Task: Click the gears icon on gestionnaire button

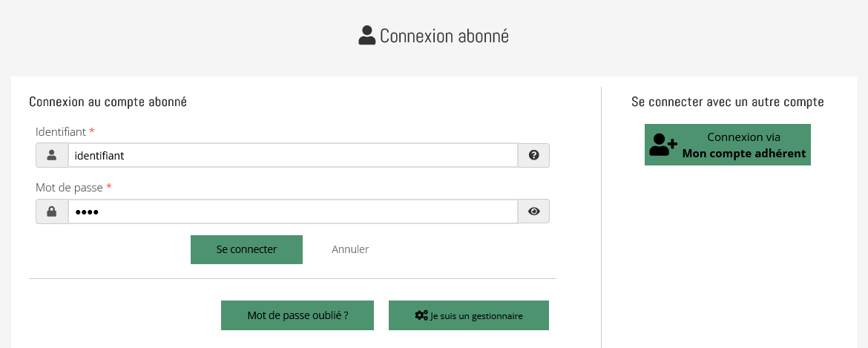Action: (421, 315)
